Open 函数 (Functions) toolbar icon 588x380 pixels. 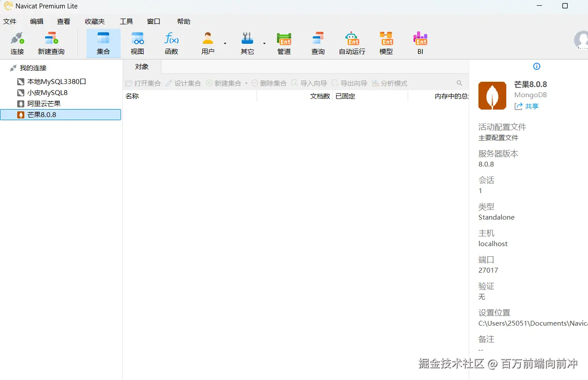coord(171,43)
